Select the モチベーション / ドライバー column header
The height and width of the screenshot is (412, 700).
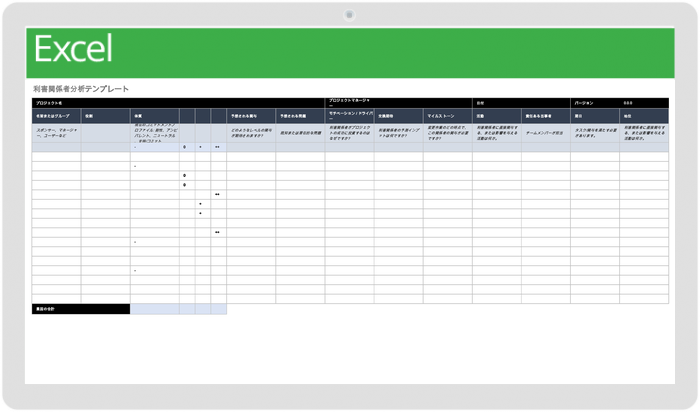click(x=350, y=116)
